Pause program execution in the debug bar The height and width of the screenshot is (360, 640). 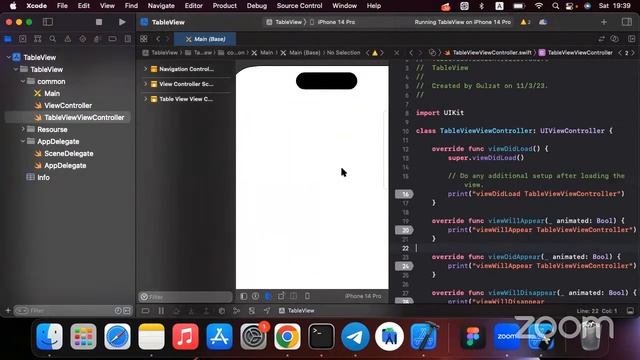161,311
